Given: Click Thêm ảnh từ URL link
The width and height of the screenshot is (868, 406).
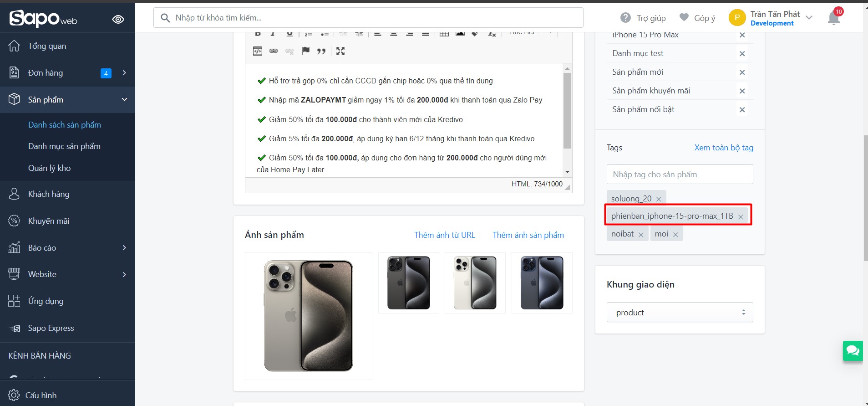Looking at the screenshot, I should coord(445,235).
